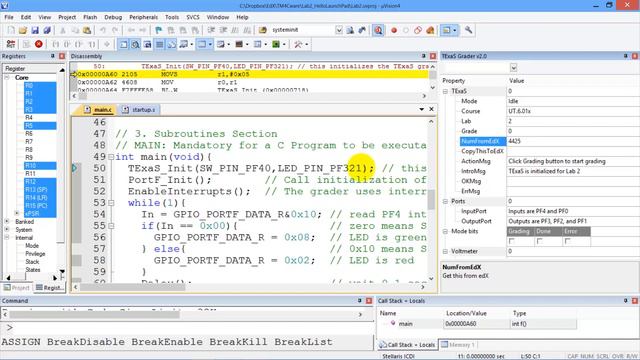This screenshot has height=360, width=640.
Task: Save the current file with the floppy icon
Action: [x=35, y=30]
